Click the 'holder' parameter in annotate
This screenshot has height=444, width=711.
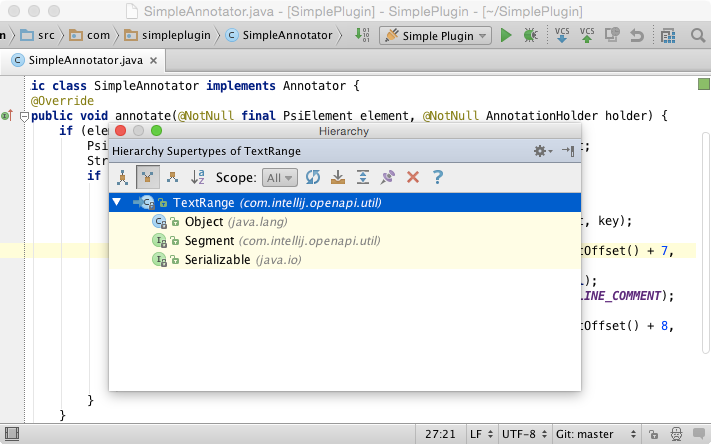(625, 116)
